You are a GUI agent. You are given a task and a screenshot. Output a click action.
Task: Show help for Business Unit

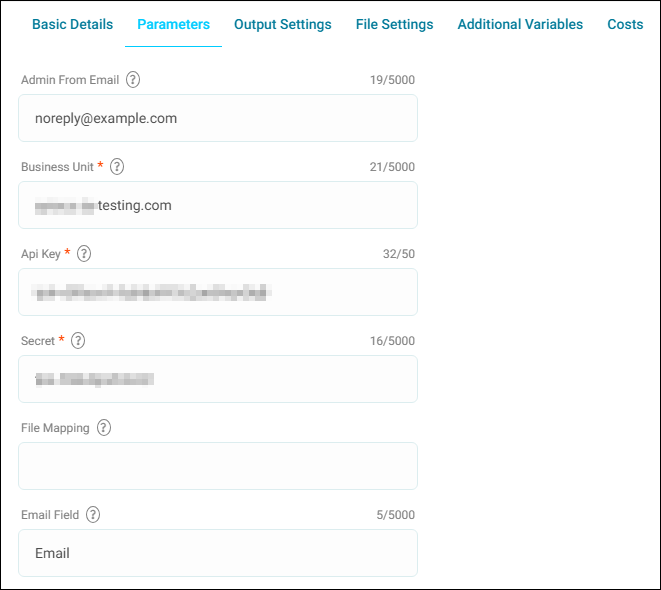(x=117, y=166)
